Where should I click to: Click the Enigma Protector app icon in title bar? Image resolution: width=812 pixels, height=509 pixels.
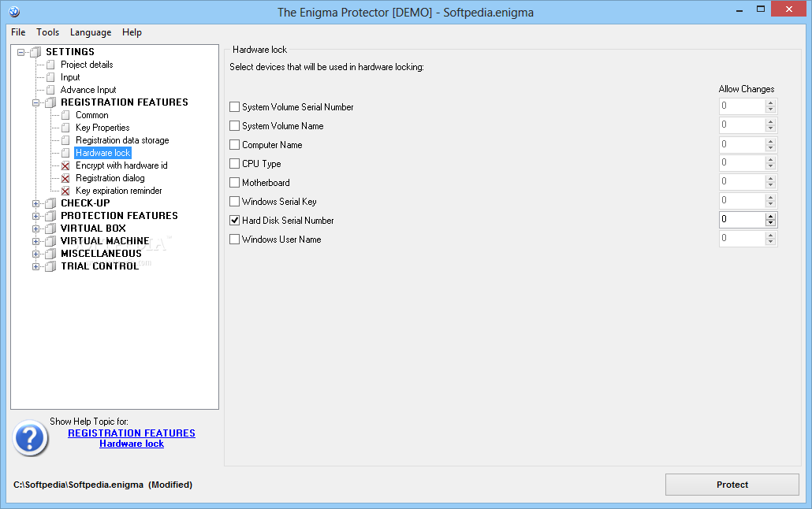pyautogui.click(x=14, y=11)
